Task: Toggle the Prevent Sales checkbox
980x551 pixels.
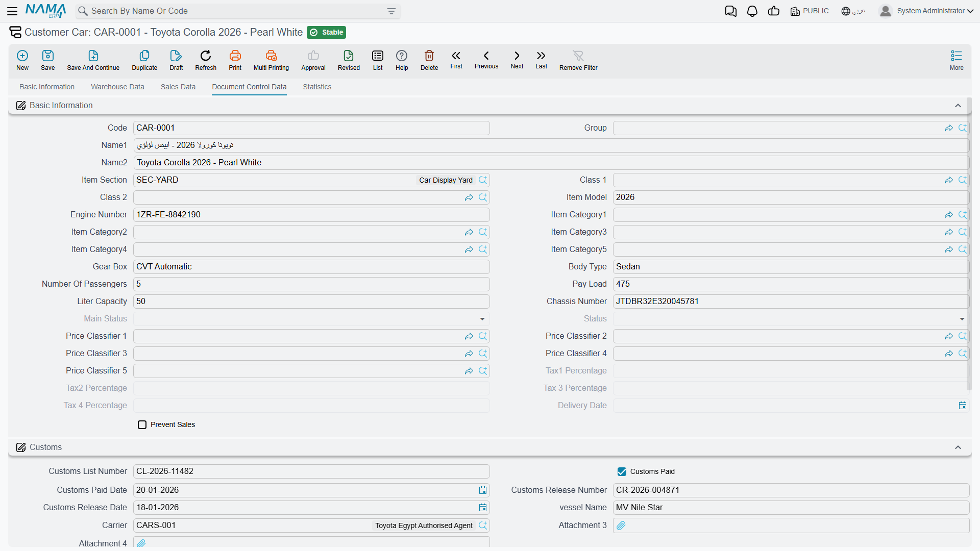Action: click(x=142, y=425)
